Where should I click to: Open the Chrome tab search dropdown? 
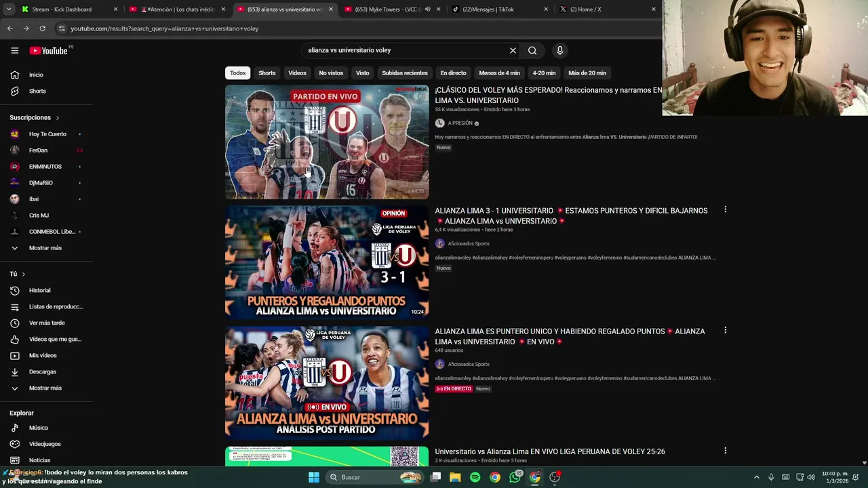pyautogui.click(x=9, y=9)
